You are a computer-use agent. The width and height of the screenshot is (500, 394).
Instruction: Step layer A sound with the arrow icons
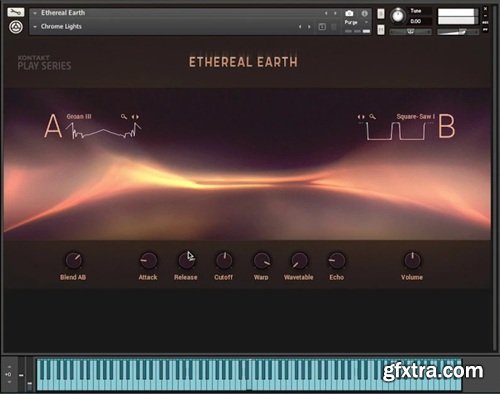pyautogui.click(x=135, y=117)
